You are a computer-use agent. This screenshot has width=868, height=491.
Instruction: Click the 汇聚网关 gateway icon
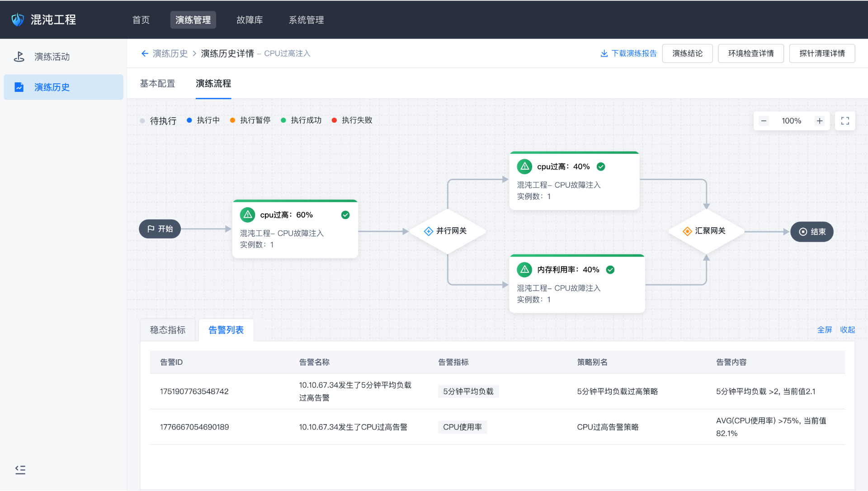(688, 231)
